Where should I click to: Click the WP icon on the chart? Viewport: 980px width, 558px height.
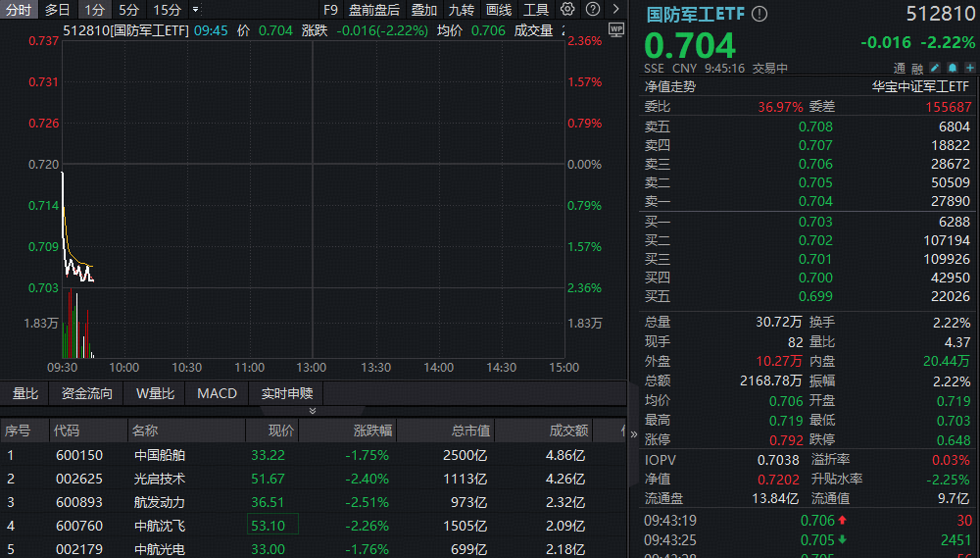tap(615, 29)
